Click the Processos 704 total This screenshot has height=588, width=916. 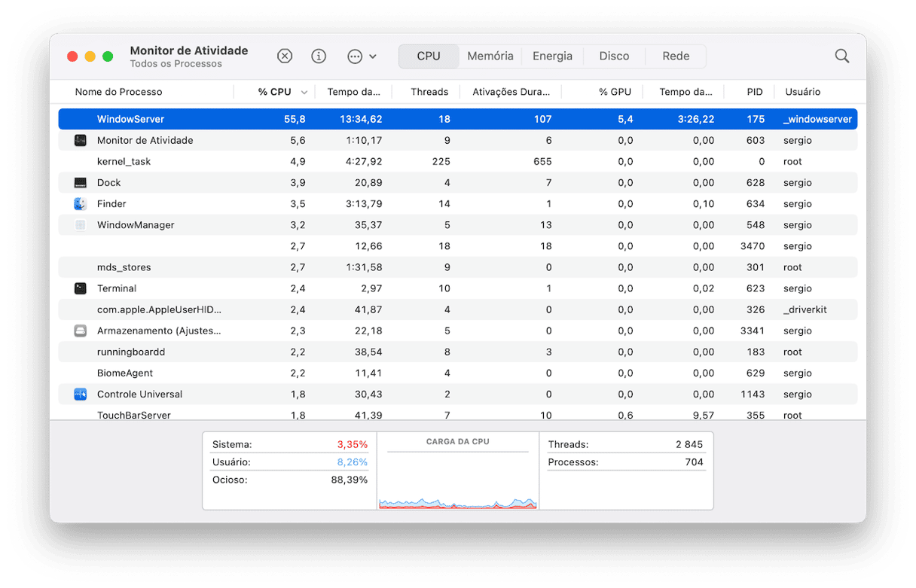click(x=694, y=462)
